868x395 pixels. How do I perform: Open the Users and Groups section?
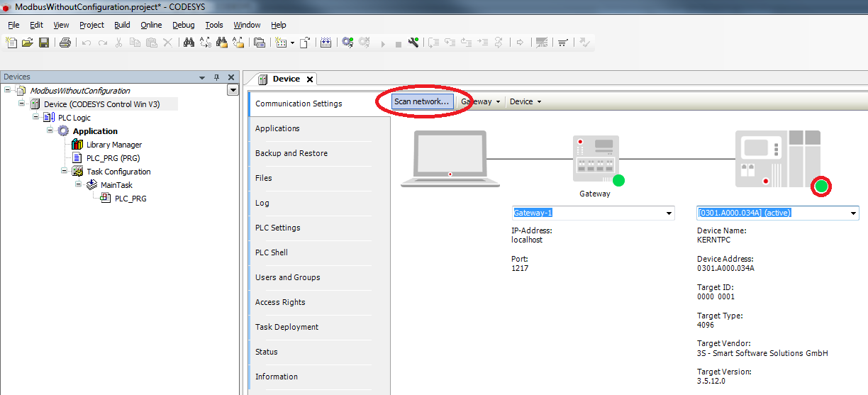(287, 277)
